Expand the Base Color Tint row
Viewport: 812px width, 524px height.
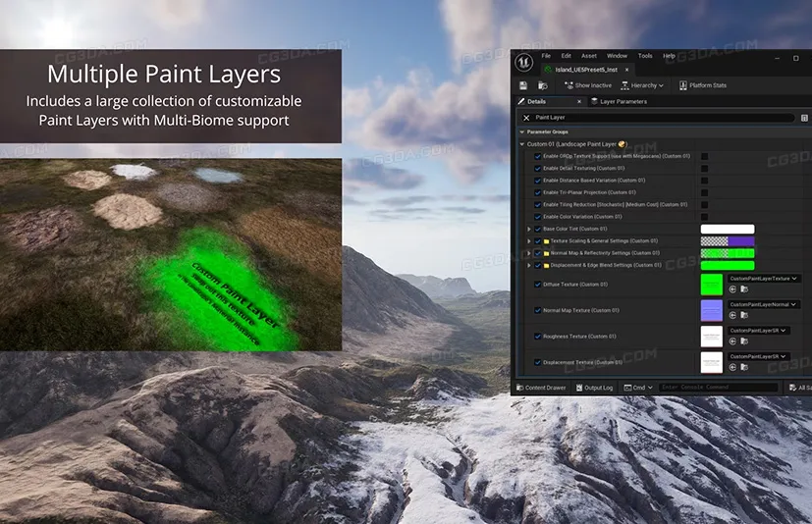click(528, 229)
